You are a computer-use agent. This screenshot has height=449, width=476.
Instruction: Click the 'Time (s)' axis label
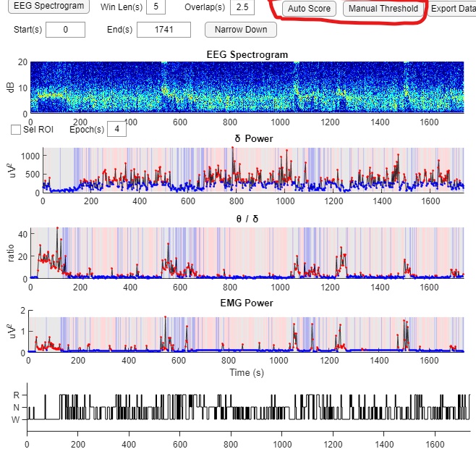(x=247, y=372)
